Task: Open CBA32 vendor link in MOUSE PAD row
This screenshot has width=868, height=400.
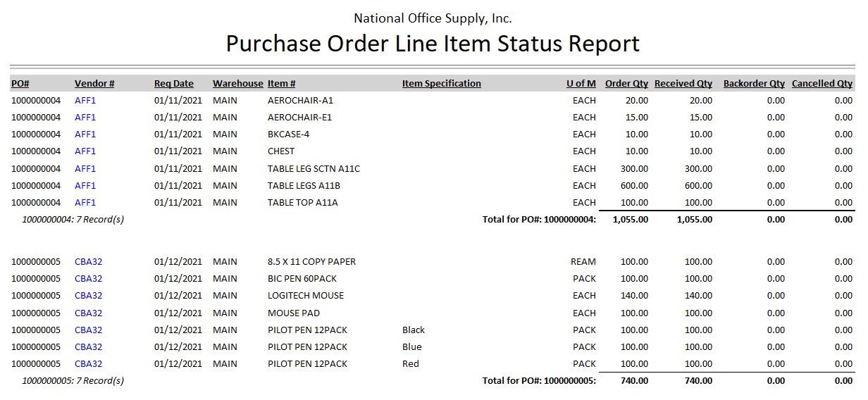Action: click(x=88, y=313)
